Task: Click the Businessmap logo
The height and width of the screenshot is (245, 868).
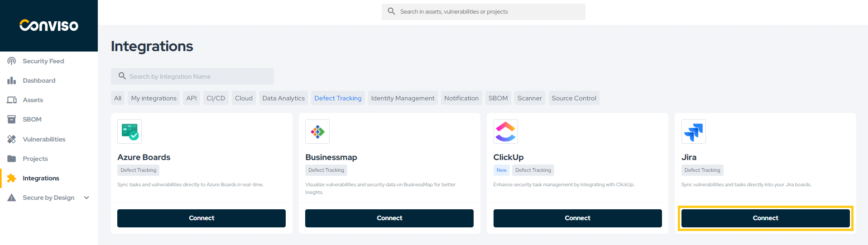Action: tap(317, 132)
